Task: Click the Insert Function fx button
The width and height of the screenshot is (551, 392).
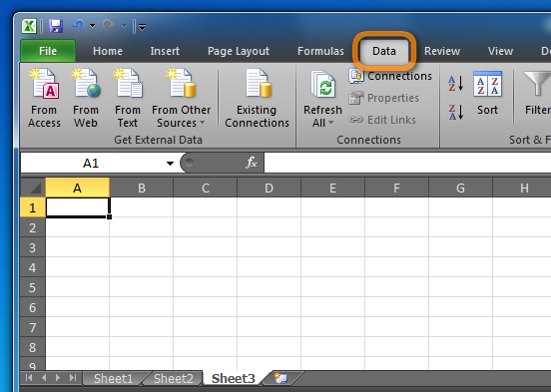Action: coord(252,163)
